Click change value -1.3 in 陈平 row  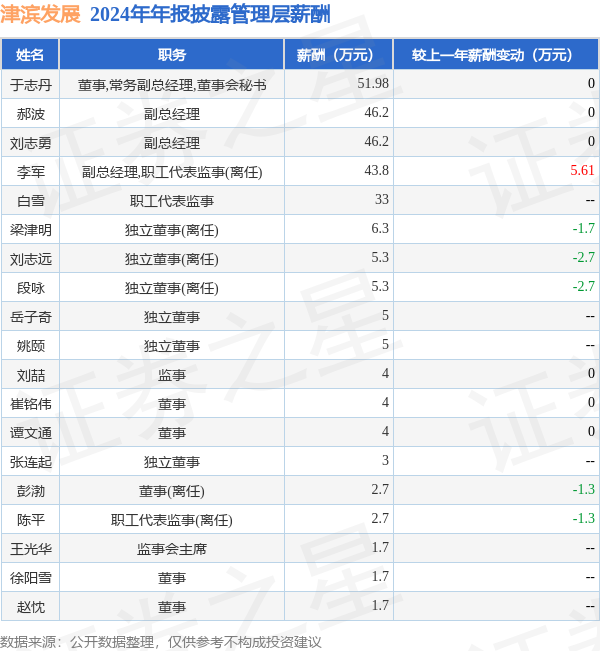tap(583, 519)
